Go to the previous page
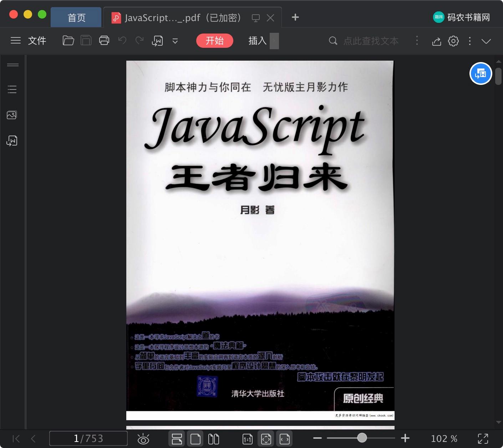Viewport: 503px width, 448px height. point(33,438)
